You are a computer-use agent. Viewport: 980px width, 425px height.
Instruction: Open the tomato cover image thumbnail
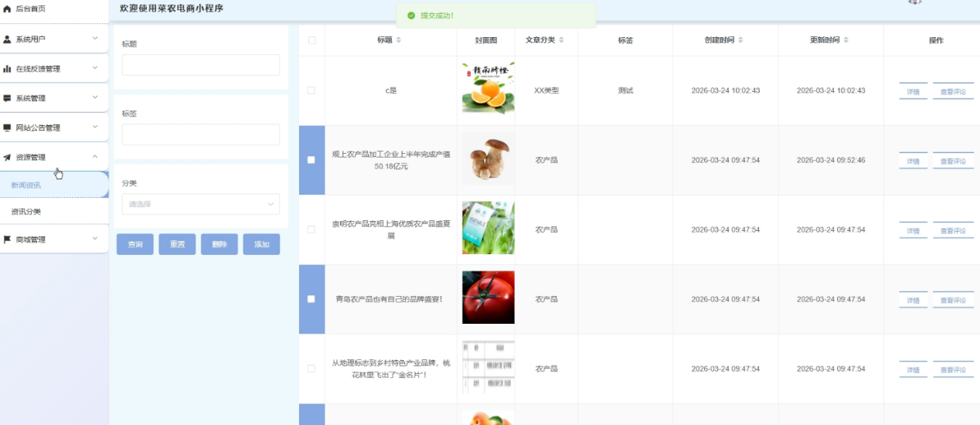point(488,297)
